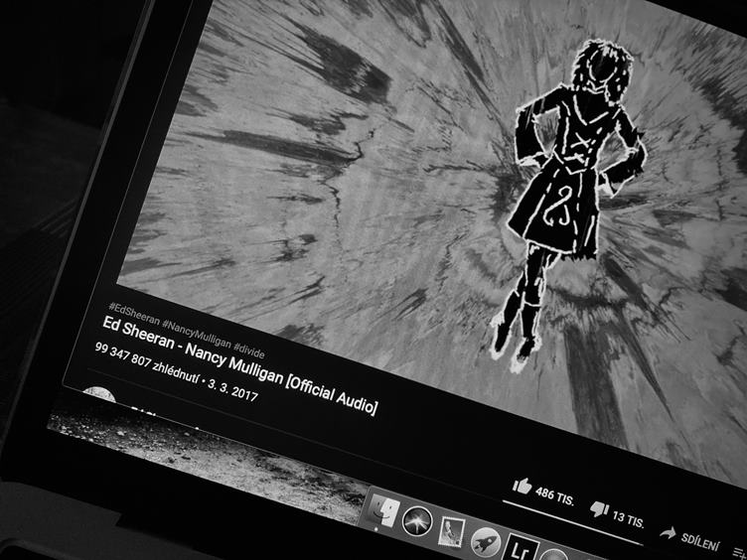
Task: Open the #EdSheeran hashtag link
Action: pos(133,313)
